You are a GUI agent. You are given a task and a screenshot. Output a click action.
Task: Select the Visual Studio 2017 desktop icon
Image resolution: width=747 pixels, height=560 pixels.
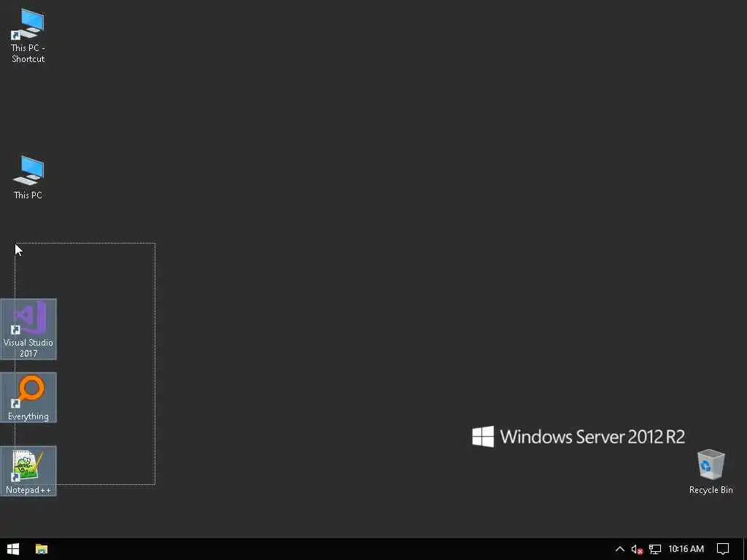click(x=28, y=329)
